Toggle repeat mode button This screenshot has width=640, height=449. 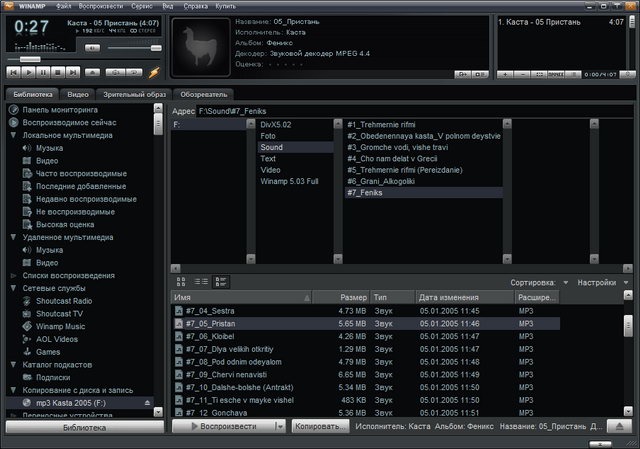point(134,73)
